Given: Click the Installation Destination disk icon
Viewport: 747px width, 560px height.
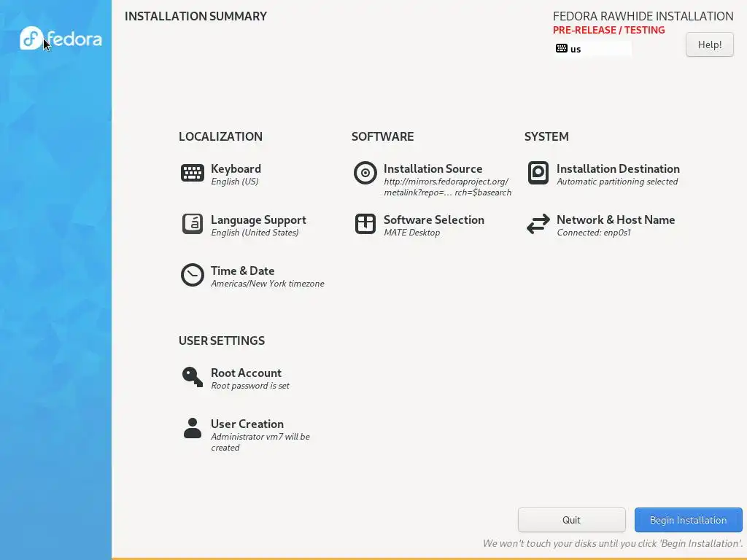Looking at the screenshot, I should pos(538,173).
